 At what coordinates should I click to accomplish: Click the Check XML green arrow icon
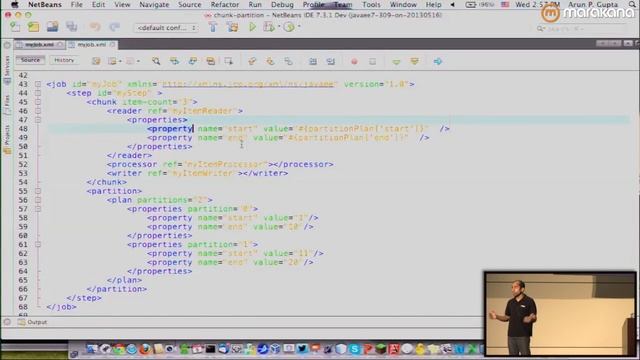point(396,62)
